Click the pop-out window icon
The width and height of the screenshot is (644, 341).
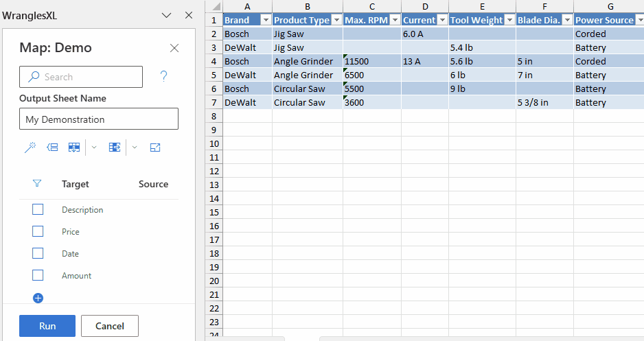click(x=155, y=147)
